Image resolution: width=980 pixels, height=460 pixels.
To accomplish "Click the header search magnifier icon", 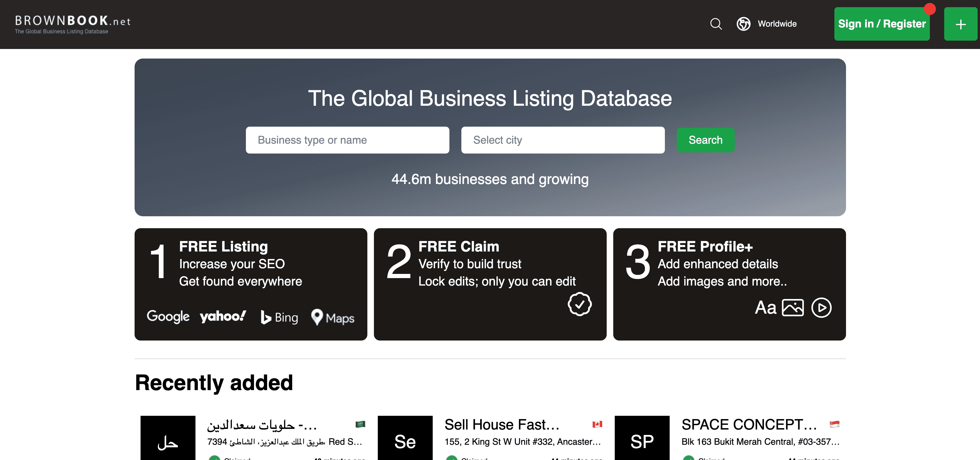I will pos(716,24).
